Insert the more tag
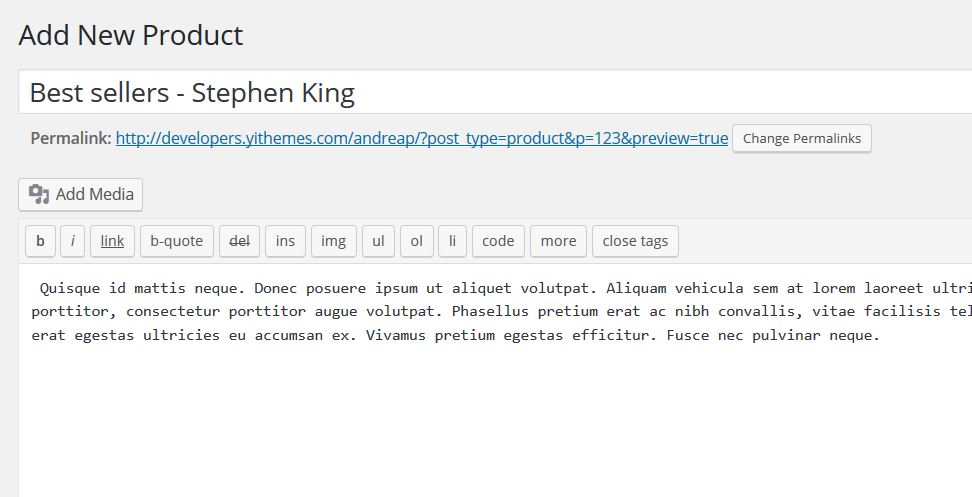This screenshot has height=497, width=972. (x=559, y=241)
